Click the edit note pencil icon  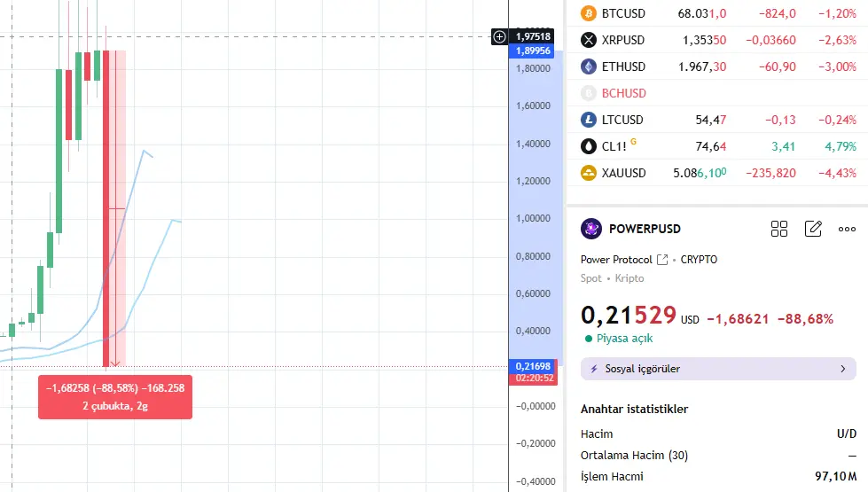[x=813, y=229]
